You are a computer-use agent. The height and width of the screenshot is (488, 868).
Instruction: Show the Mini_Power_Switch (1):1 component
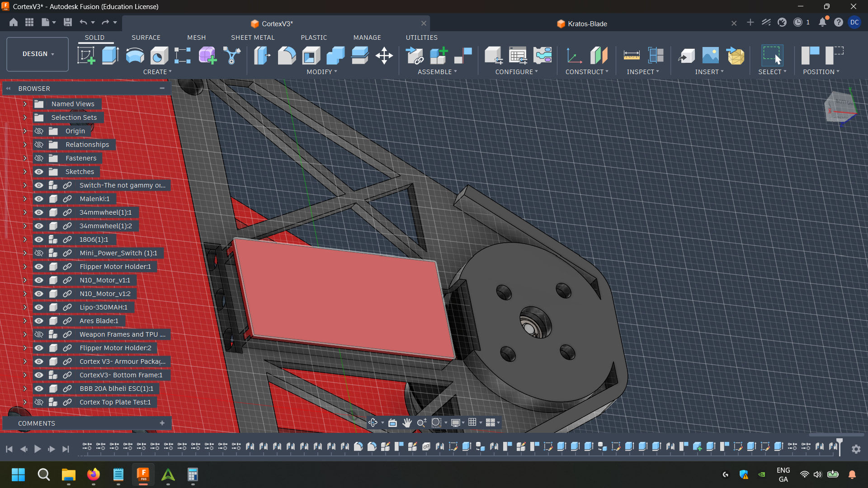39,253
